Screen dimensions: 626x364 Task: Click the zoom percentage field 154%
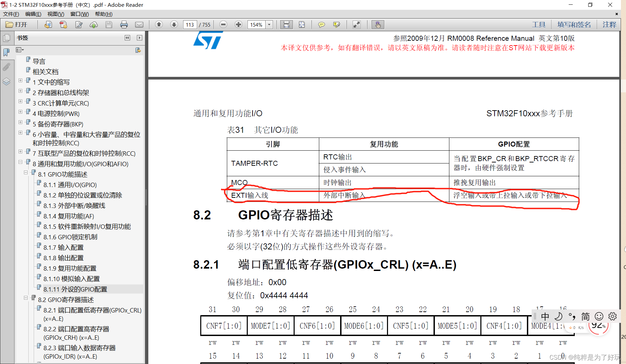pos(257,25)
